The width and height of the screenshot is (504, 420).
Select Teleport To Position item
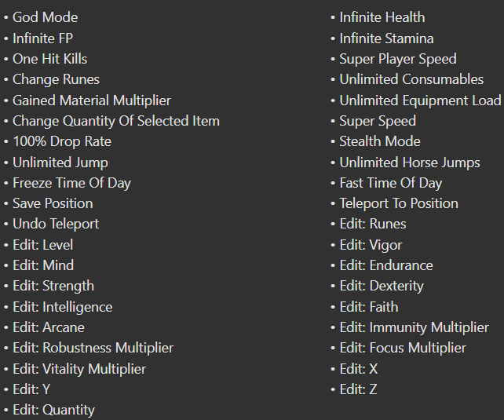click(399, 203)
